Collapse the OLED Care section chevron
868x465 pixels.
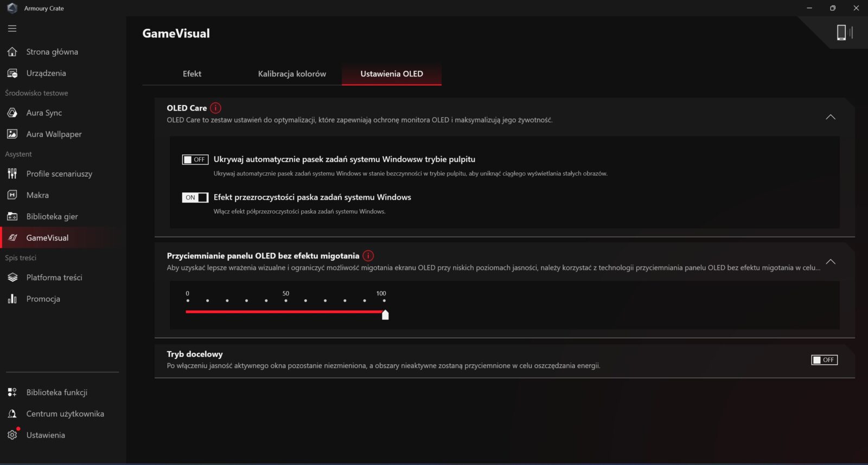830,117
